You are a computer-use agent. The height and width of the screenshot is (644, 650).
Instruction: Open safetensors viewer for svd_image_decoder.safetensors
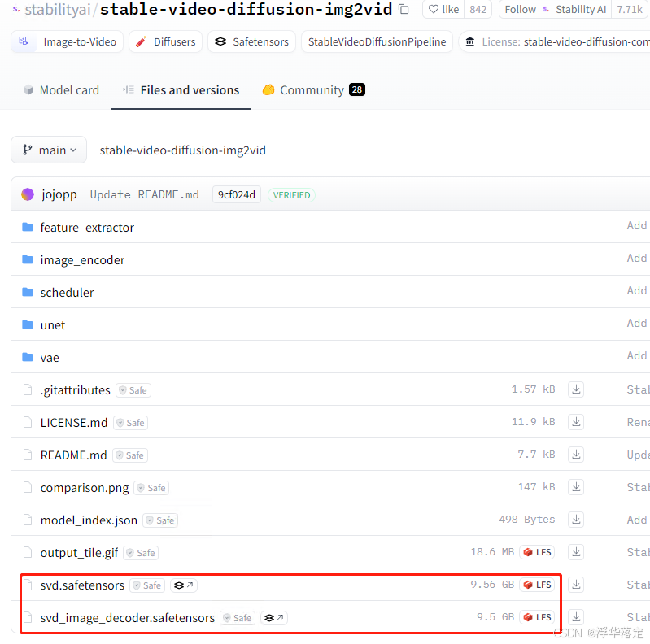pos(274,618)
